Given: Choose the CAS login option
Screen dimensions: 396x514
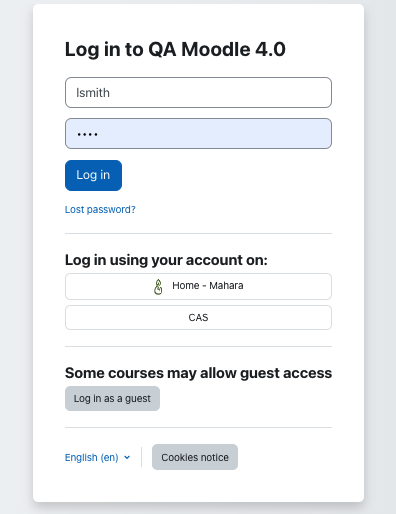Looking at the screenshot, I should [198, 317].
